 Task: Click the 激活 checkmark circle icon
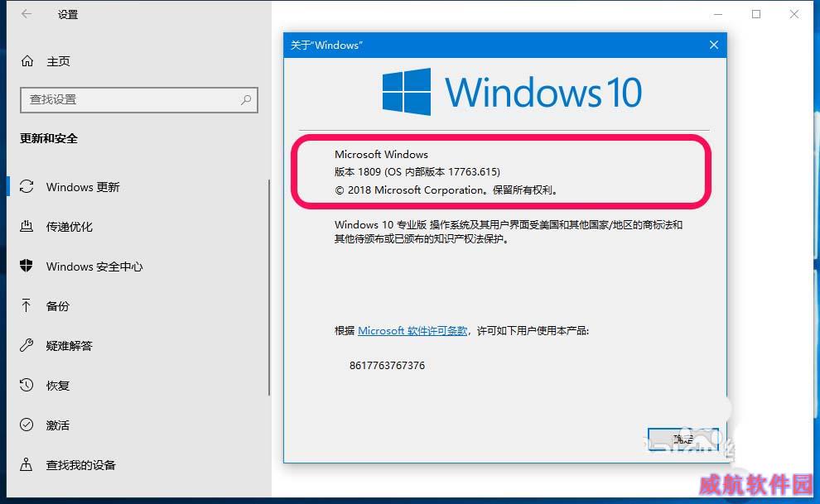tap(27, 425)
